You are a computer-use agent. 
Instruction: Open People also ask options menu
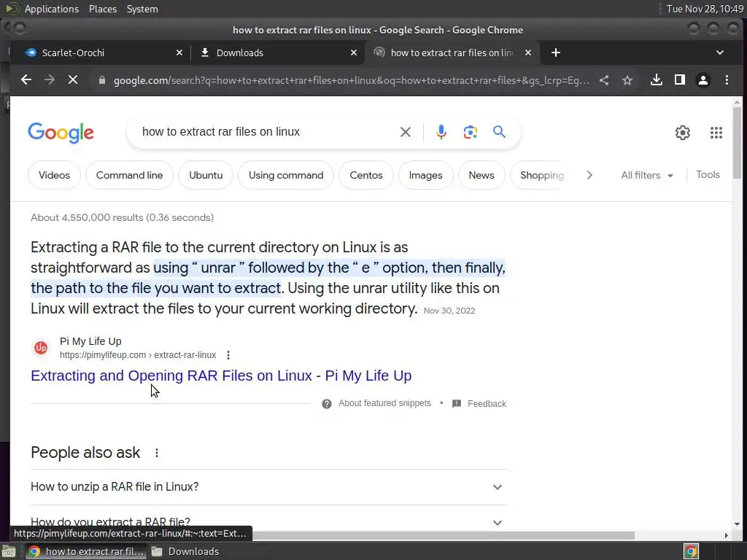[157, 453]
